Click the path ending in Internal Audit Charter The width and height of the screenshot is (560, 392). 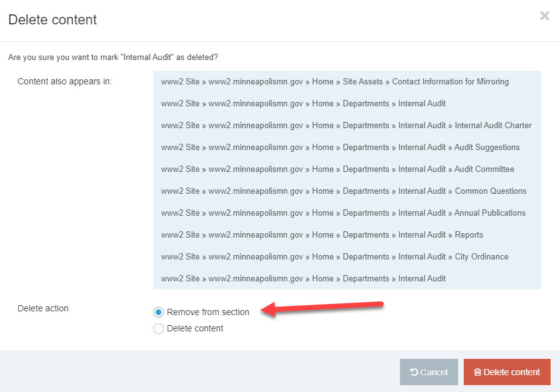click(346, 126)
